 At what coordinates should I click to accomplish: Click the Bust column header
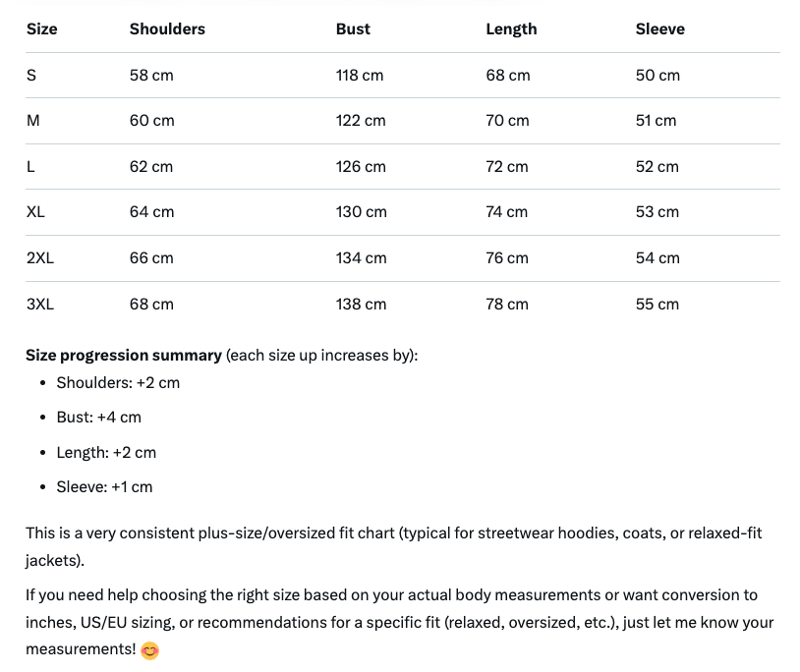pyautogui.click(x=353, y=29)
